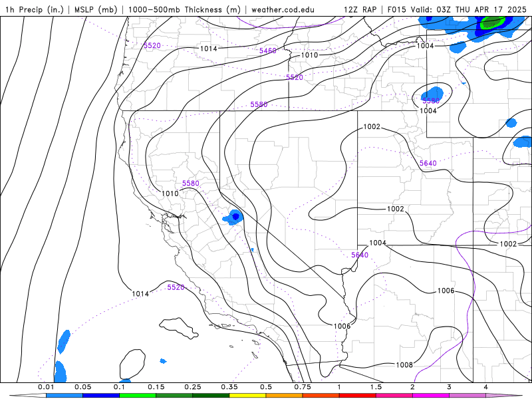Screen dimensions: 532x399
Task: Click the "1000-500mb Thickness (m)" title text
Action: [x=184, y=9]
